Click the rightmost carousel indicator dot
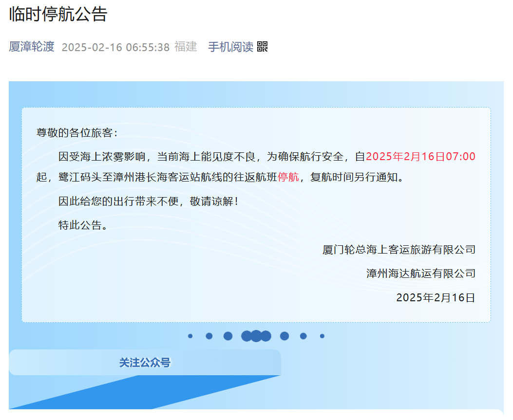The height and width of the screenshot is (420, 513). click(322, 336)
